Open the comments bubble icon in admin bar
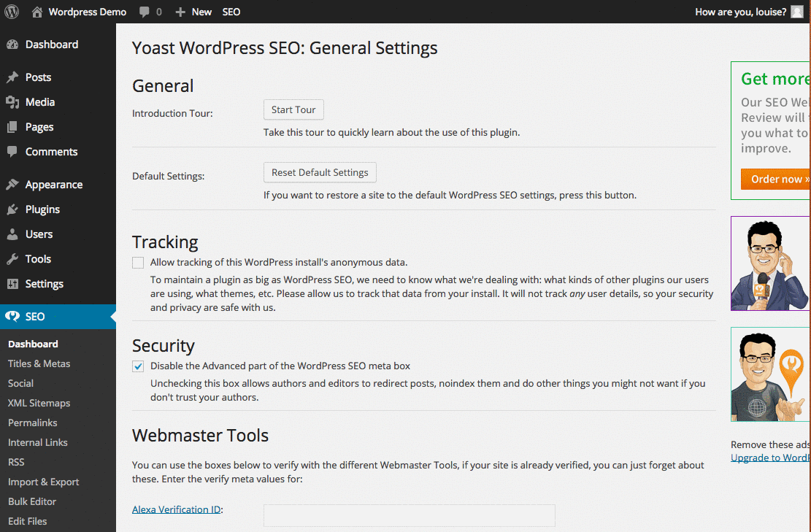 (x=145, y=12)
